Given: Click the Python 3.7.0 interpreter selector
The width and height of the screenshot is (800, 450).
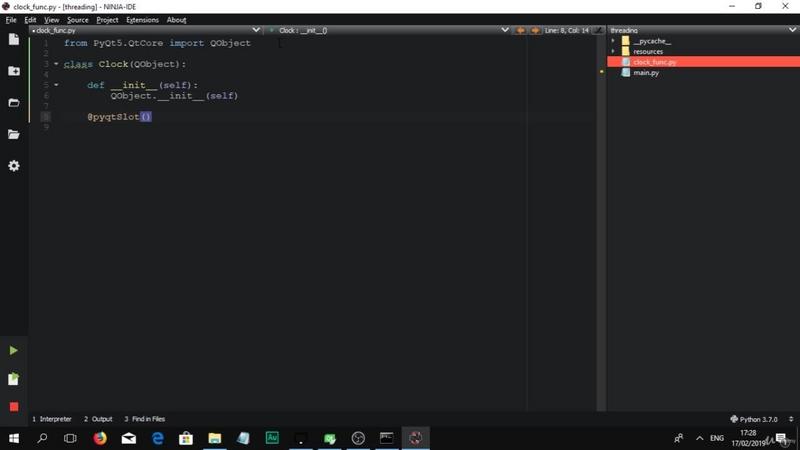Looking at the screenshot, I should click(754, 419).
